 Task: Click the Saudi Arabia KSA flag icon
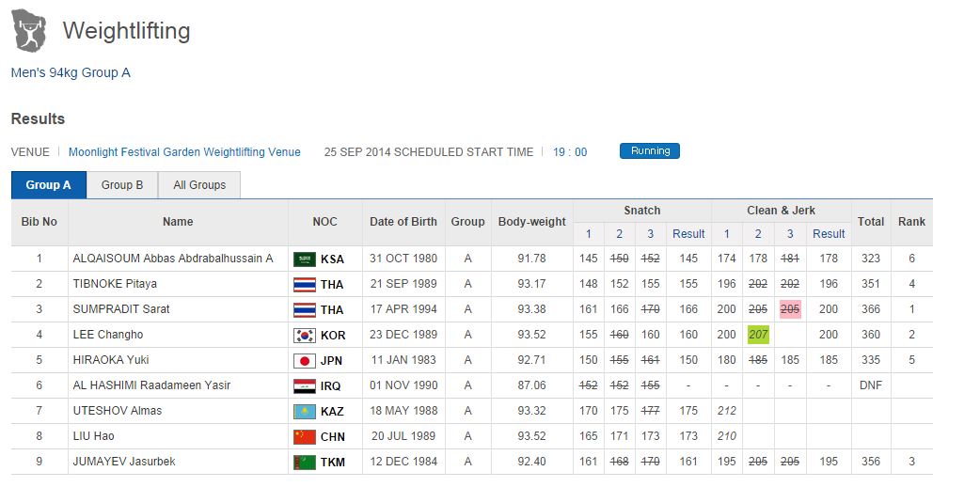pyautogui.click(x=304, y=259)
